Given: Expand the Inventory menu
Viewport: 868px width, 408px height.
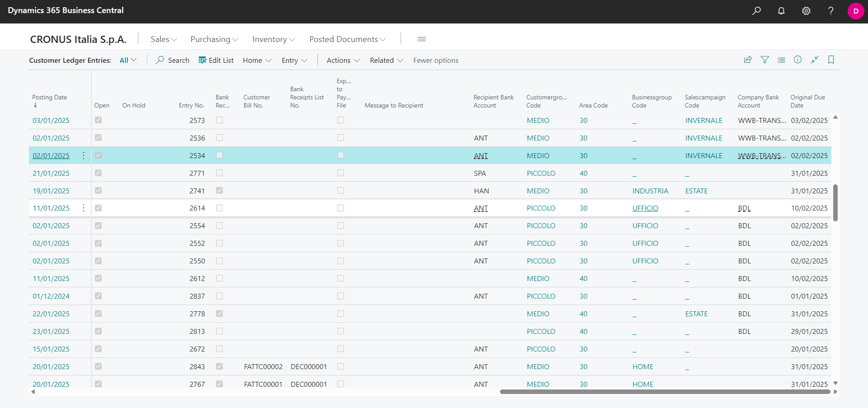Looking at the screenshot, I should tap(274, 39).
